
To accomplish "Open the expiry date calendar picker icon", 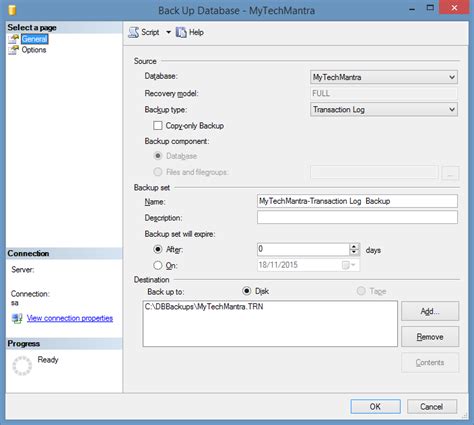I will (349, 265).
